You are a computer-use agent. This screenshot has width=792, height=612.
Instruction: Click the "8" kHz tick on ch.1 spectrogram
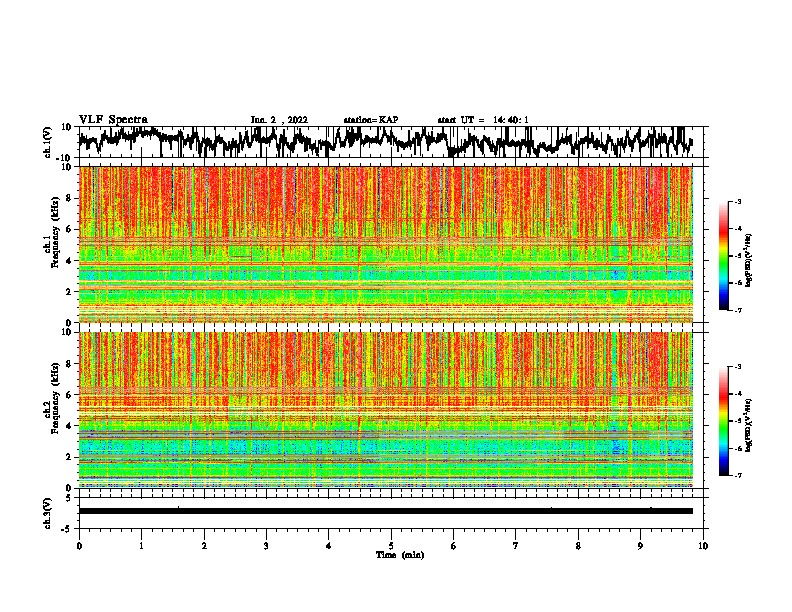click(x=69, y=198)
